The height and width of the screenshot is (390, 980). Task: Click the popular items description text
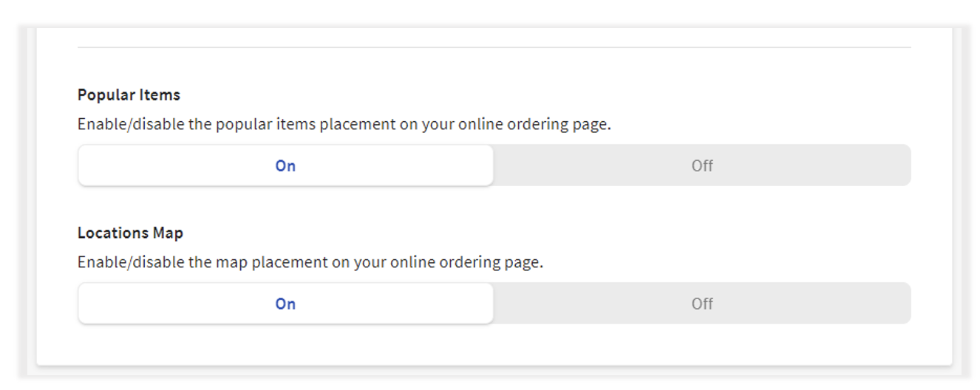click(344, 124)
